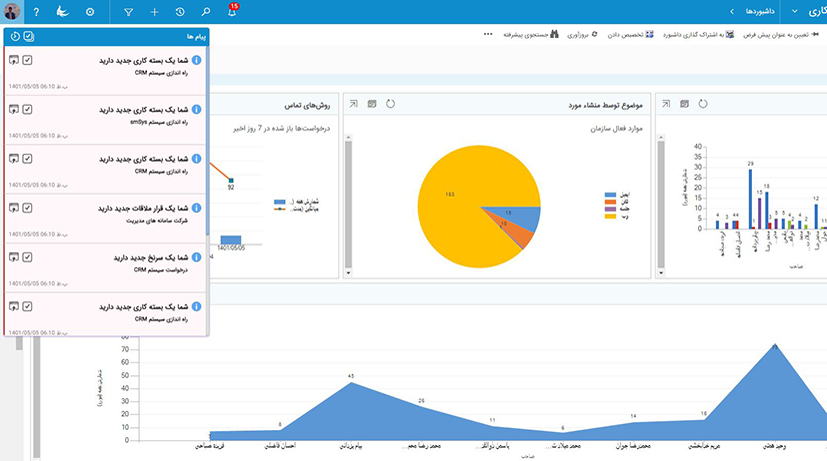The height and width of the screenshot is (461, 827).
Task: Tick the checkbox on the smSys message
Action: (x=27, y=109)
